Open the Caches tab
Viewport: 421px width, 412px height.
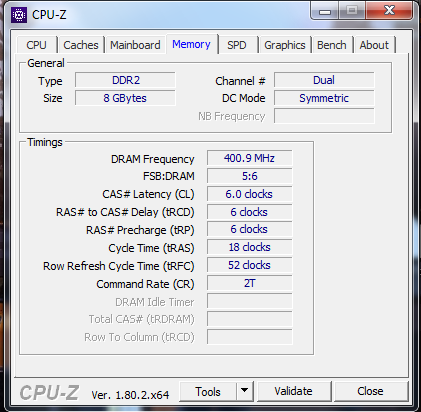coord(81,45)
